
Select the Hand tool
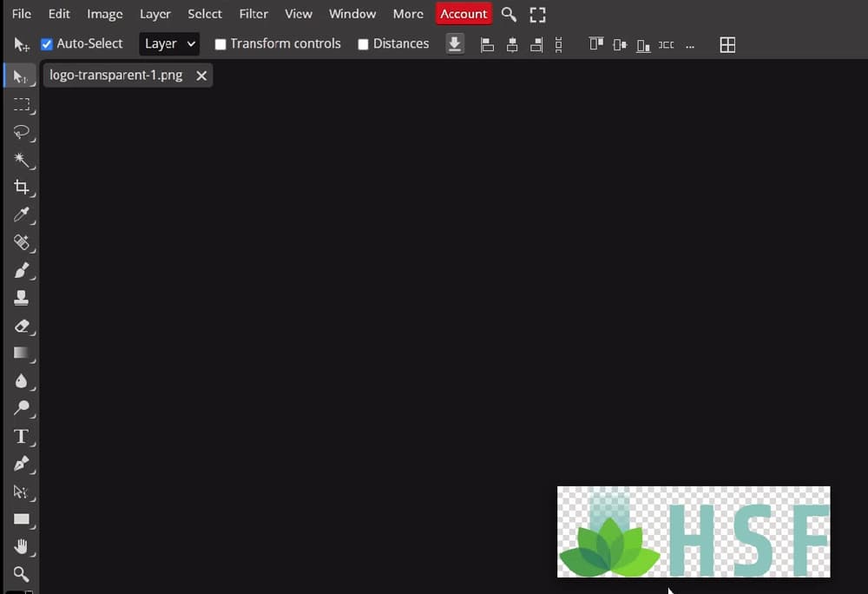click(21, 547)
